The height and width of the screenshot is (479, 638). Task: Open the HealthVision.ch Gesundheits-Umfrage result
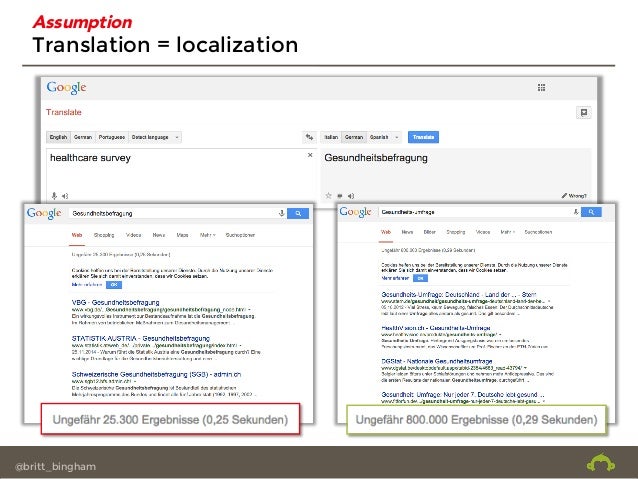click(x=436, y=328)
